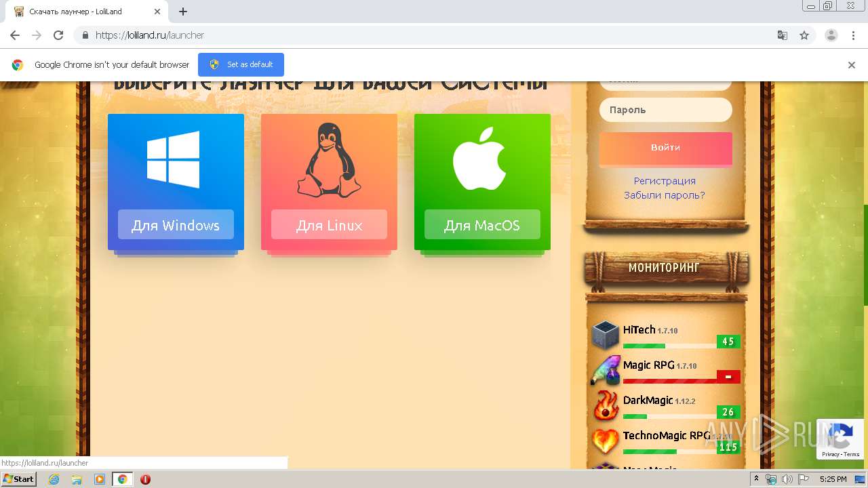This screenshot has height=488, width=868.
Task: Select the Для MacOS button
Action: (x=482, y=225)
